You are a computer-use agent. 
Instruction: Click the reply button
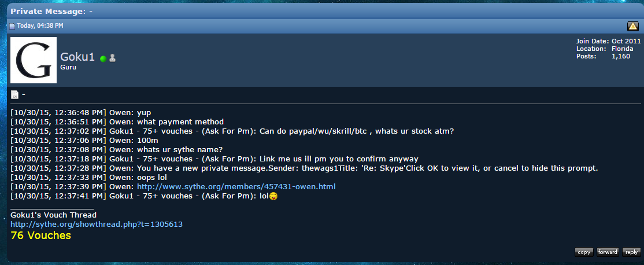click(x=631, y=252)
